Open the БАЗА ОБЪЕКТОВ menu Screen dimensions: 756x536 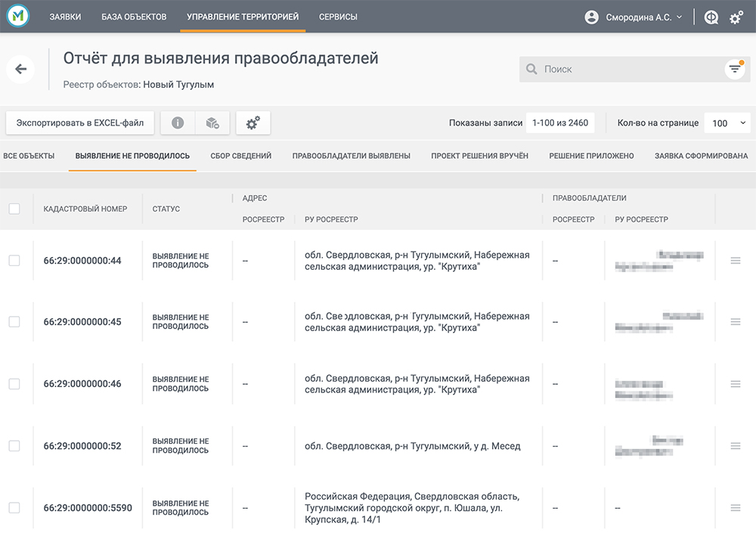(x=134, y=17)
